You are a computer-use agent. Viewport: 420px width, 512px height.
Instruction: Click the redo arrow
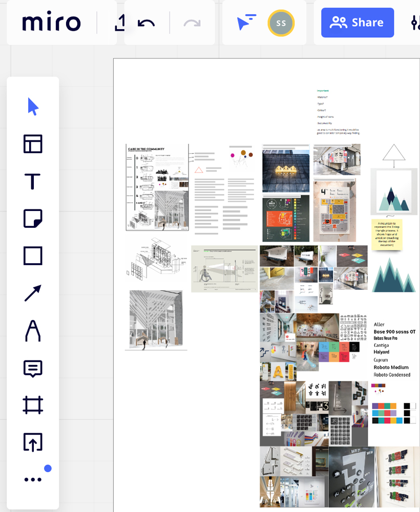(192, 23)
